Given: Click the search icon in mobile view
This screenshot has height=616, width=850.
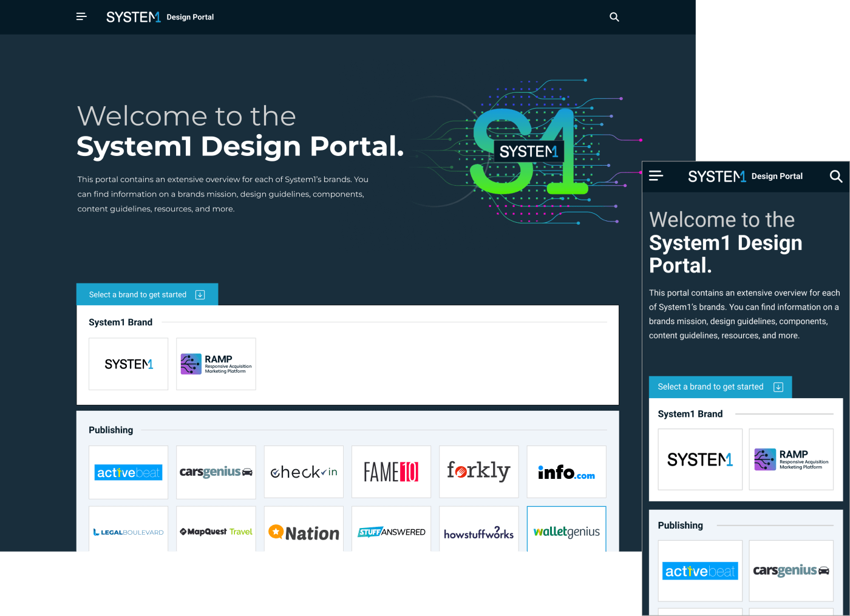Looking at the screenshot, I should pyautogui.click(x=836, y=176).
